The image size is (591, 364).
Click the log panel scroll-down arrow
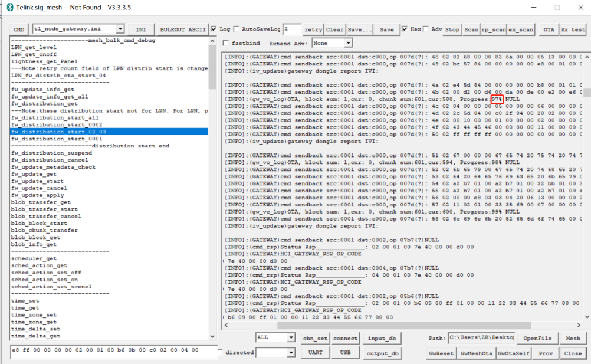pyautogui.click(x=587, y=317)
